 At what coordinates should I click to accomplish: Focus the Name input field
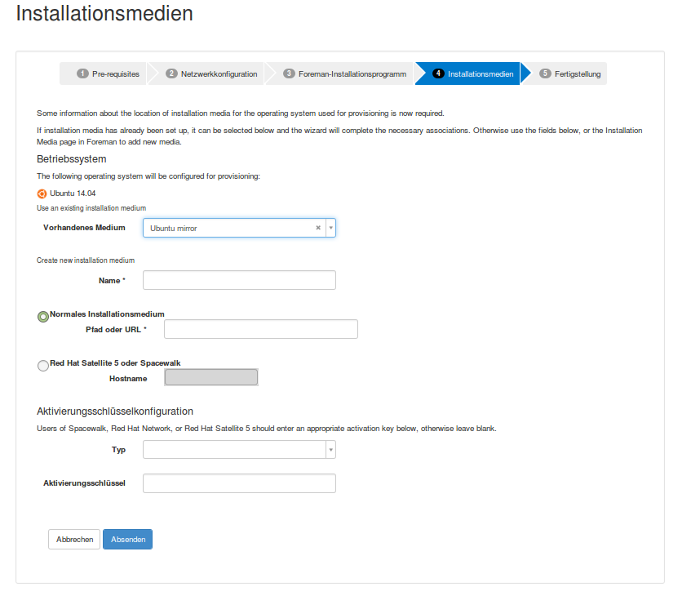coord(239,280)
